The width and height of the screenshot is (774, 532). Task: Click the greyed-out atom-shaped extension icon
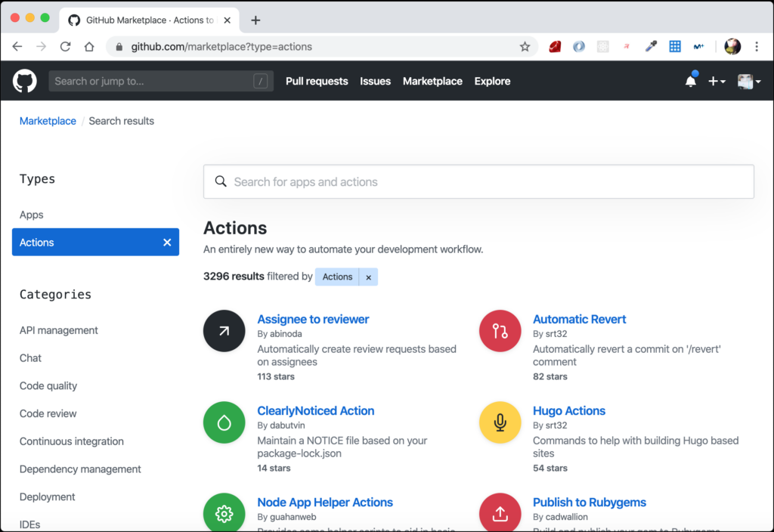602,46
